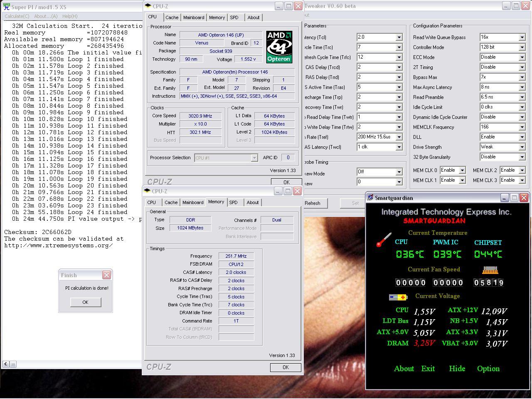Click the Set button in Tweaker

tap(355, 203)
